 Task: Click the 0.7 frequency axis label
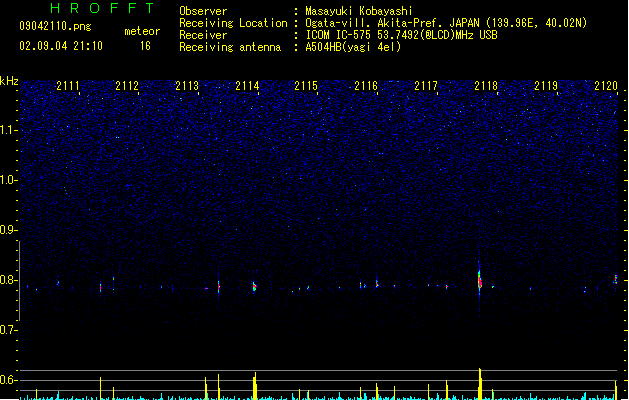(8, 330)
